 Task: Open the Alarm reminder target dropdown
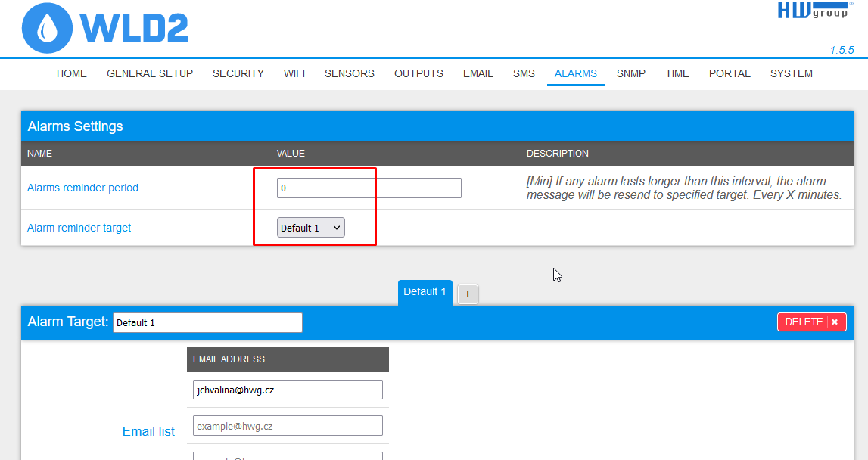[310, 228]
